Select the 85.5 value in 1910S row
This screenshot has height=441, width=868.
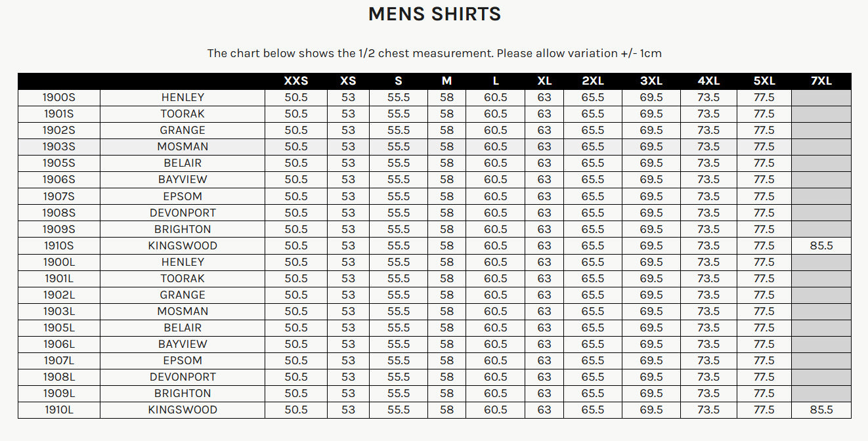coord(821,245)
